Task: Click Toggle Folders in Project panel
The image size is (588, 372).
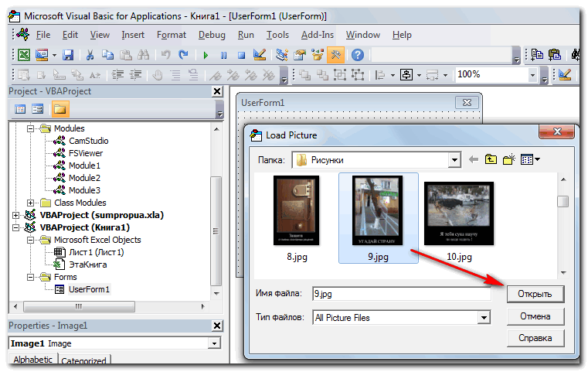Action: 59,109
